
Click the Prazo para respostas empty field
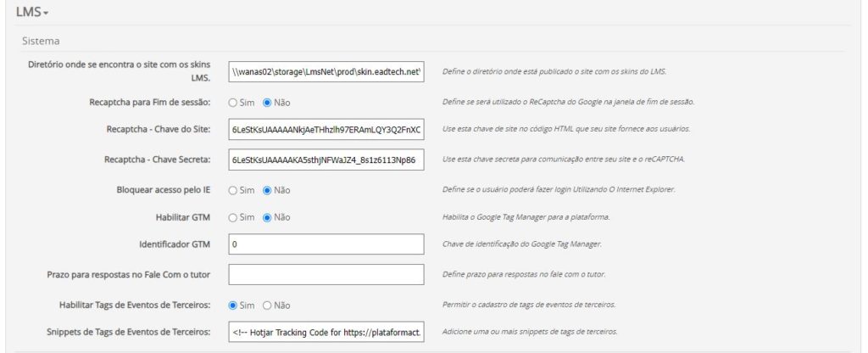click(326, 275)
